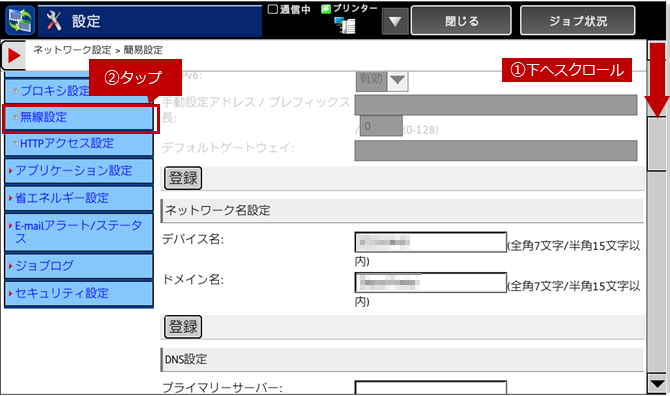
Task: Expand 省エネルギー設定 section
Action: tap(79, 198)
